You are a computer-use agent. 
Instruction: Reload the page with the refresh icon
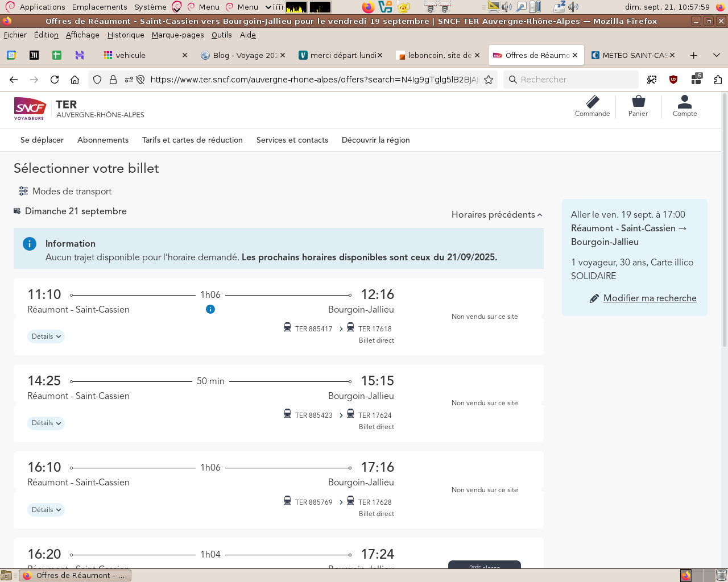(x=55, y=80)
